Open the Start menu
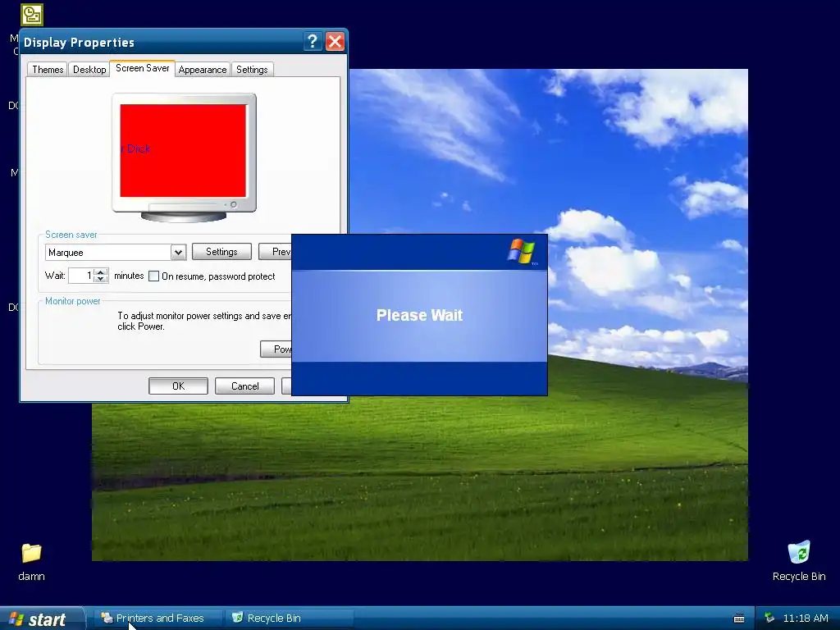 (42, 619)
